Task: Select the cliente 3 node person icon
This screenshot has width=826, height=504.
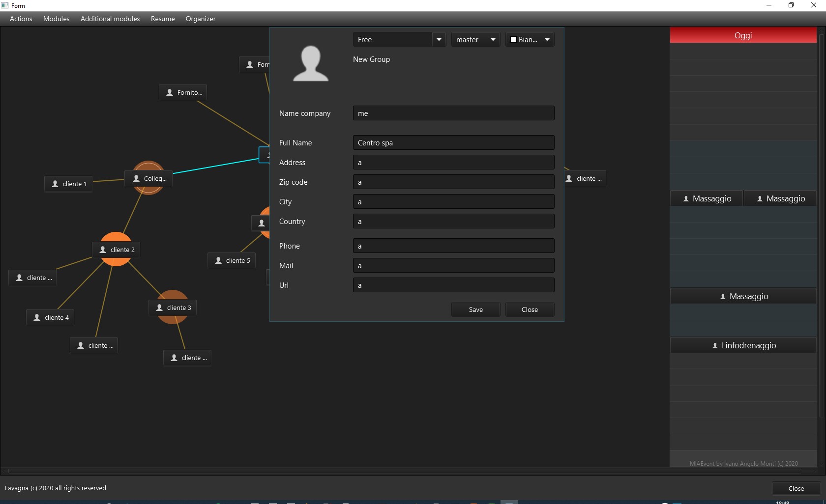Action: 159,308
